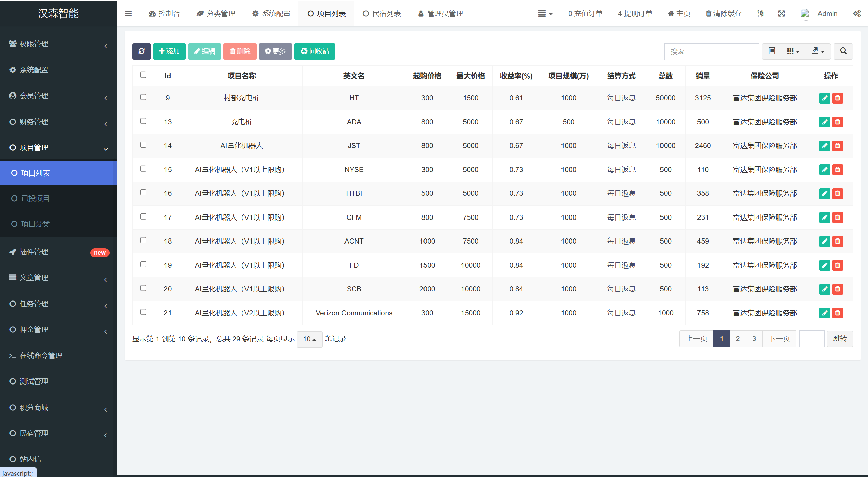Open 已投项目 in the sidebar
Screen dimensions: 868x477
35,199
